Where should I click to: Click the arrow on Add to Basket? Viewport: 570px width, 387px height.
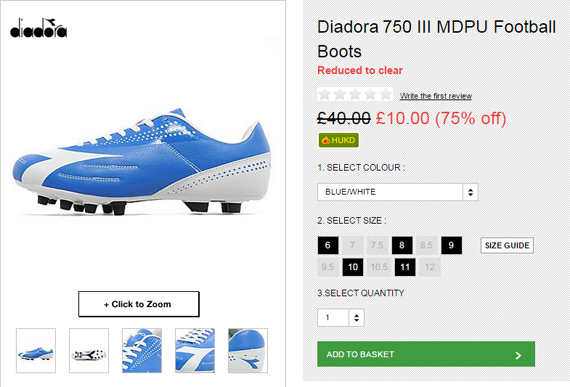point(518,355)
